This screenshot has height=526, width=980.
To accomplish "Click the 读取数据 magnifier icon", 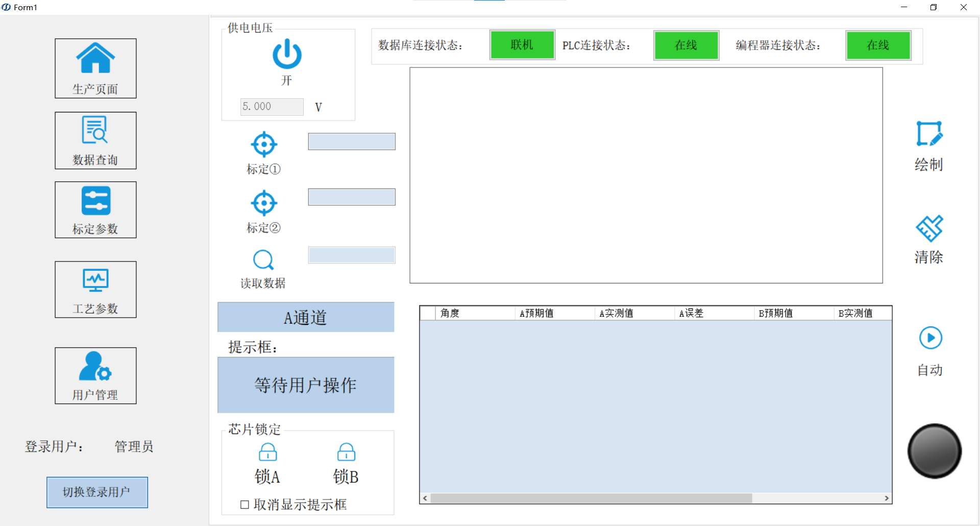I will [263, 260].
